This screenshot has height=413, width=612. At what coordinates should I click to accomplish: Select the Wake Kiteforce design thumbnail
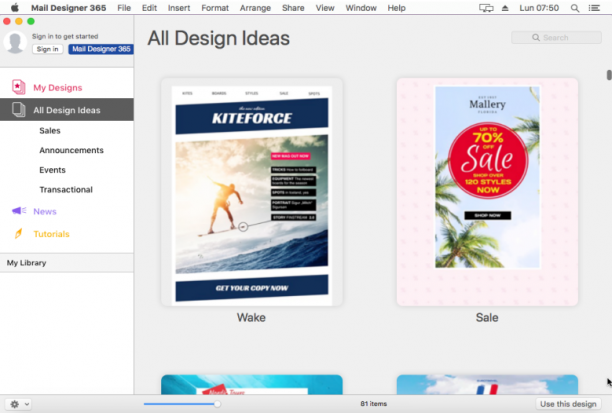[x=252, y=192]
